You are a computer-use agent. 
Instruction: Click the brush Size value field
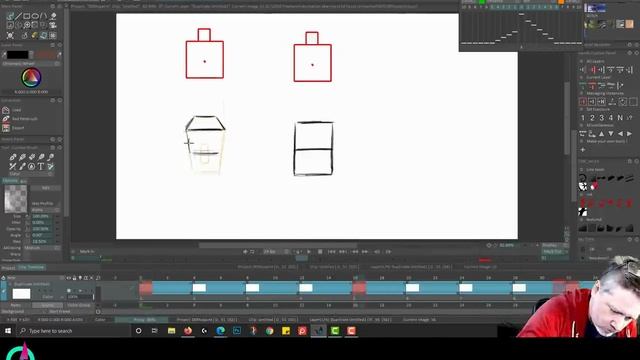tap(41, 216)
